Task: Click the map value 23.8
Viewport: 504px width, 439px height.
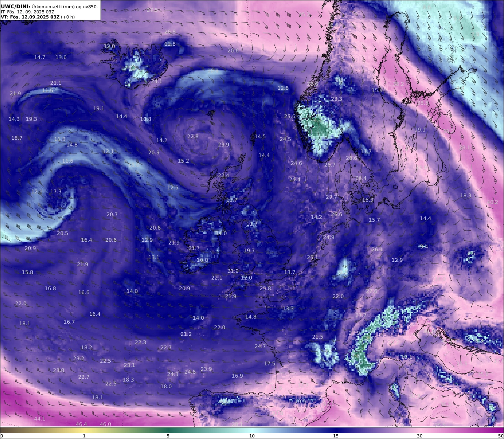Action: point(59,370)
